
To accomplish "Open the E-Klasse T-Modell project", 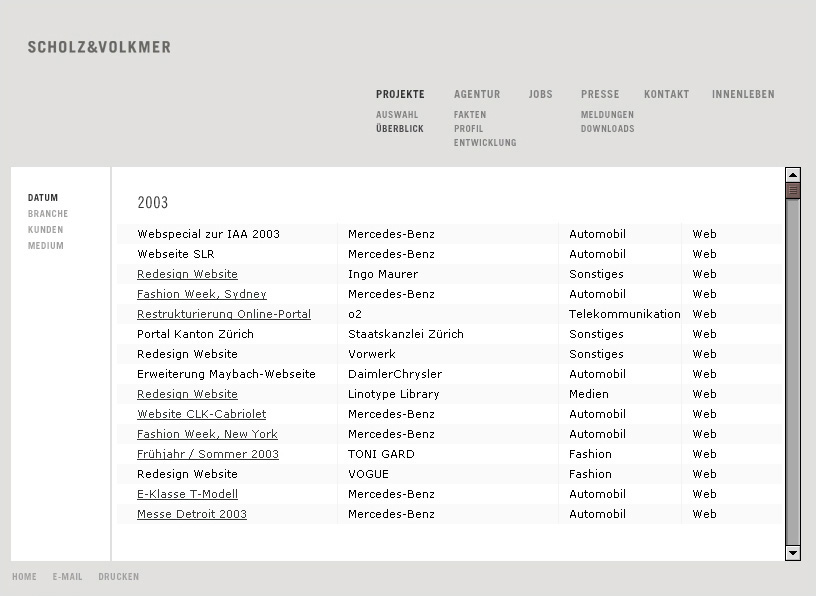I will (x=187, y=494).
